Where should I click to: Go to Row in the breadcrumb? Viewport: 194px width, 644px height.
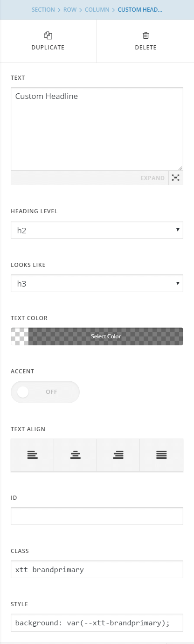(69, 9)
